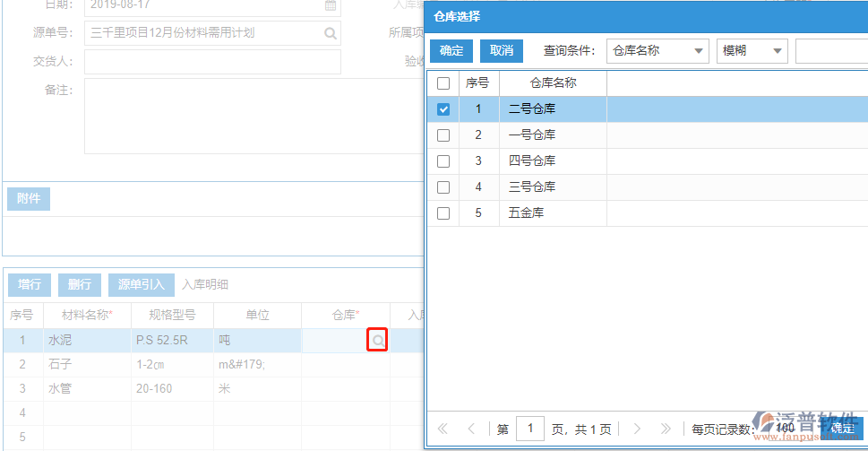Click 增行 to add a row

[30, 285]
